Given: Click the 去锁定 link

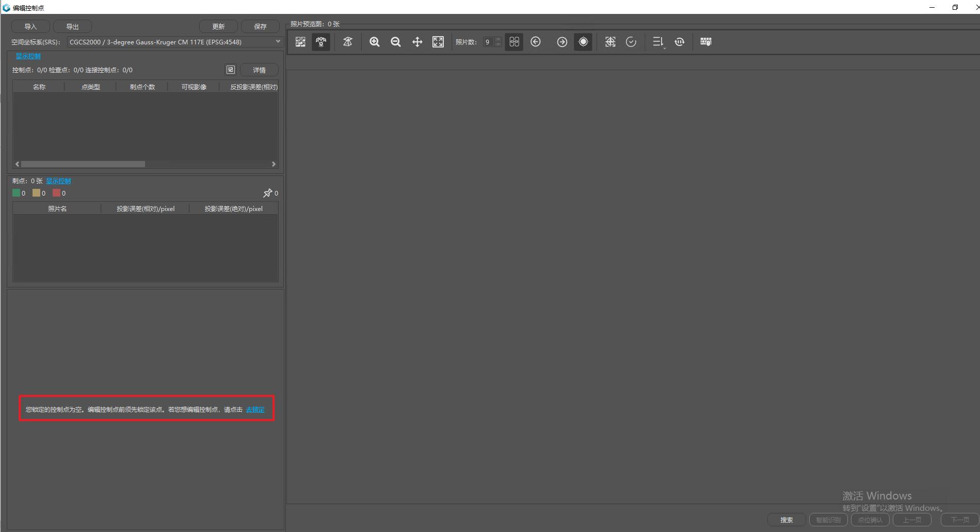Looking at the screenshot, I should pyautogui.click(x=255, y=410).
